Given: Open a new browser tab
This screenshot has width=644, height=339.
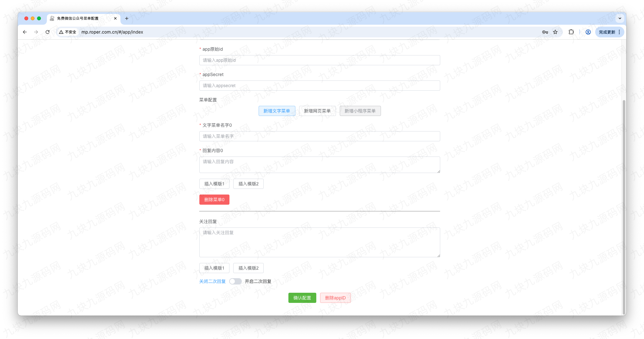Looking at the screenshot, I should point(127,18).
